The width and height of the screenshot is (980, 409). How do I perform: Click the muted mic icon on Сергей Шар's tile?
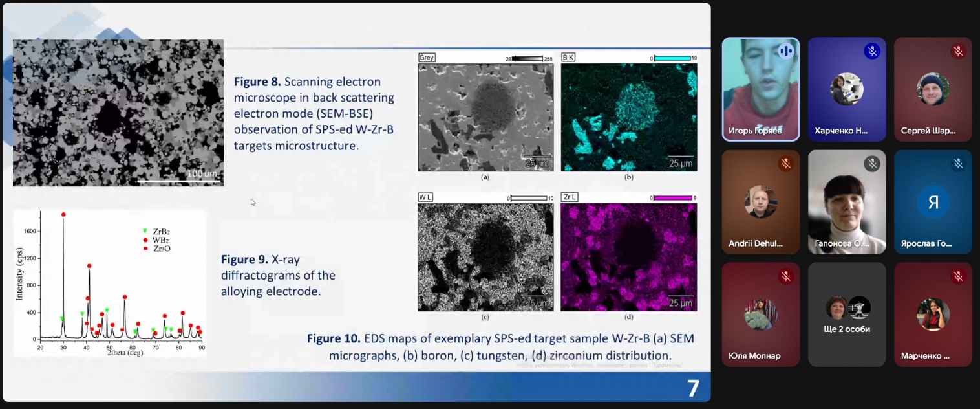(958, 50)
